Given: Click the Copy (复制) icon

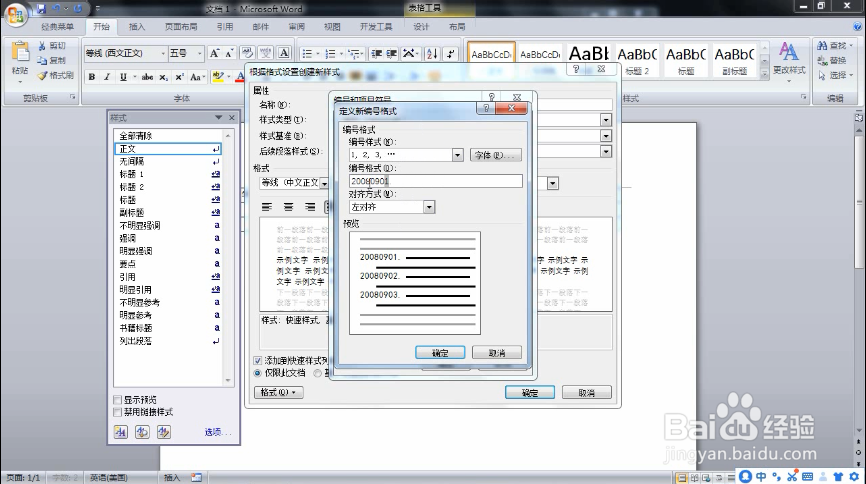Looking at the screenshot, I should coord(42,60).
